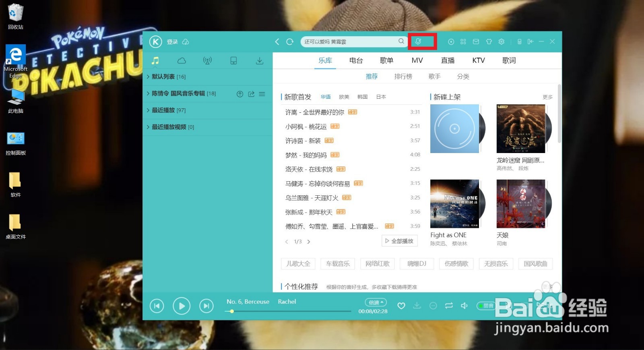Skip to next track
Viewport: 644px width, 350px height.
click(206, 306)
